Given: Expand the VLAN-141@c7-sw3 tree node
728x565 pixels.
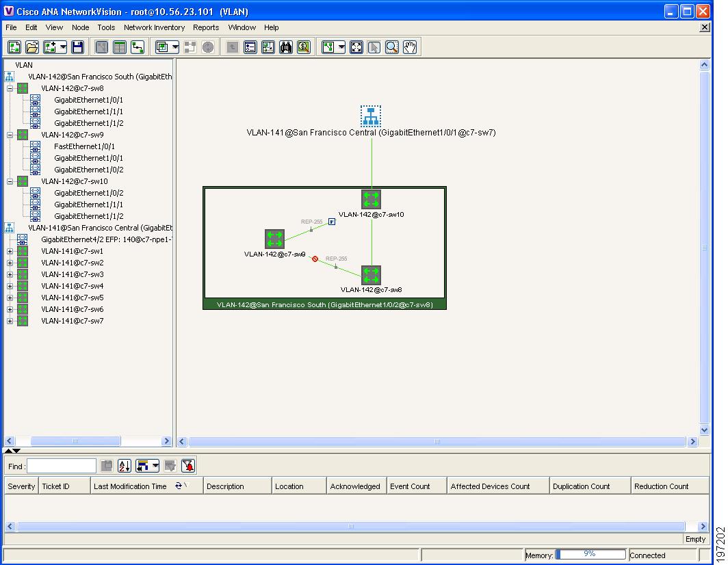Looking at the screenshot, I should tap(10, 274).
